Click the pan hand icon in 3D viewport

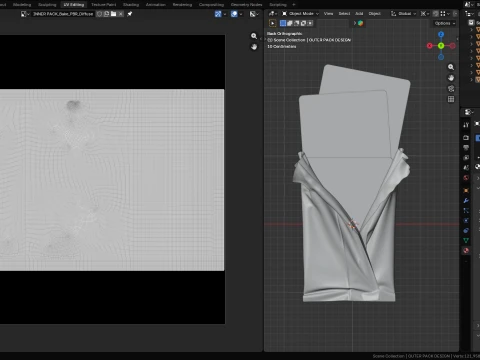(451, 78)
